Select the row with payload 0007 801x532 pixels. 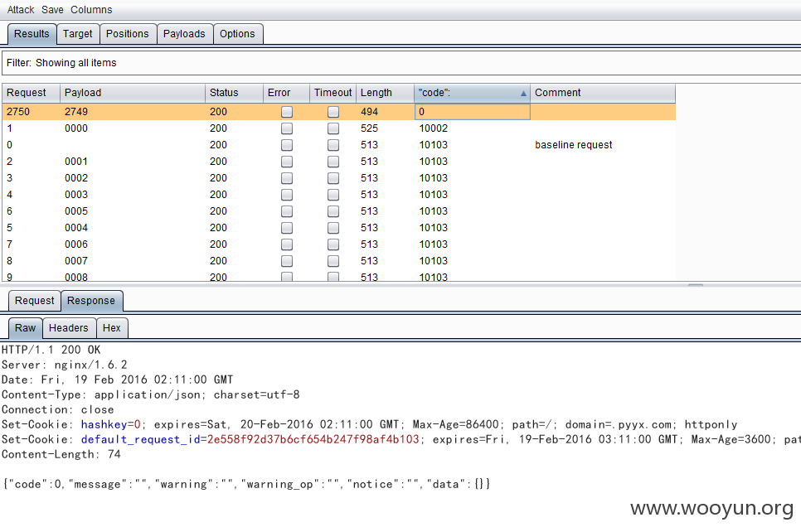click(338, 261)
